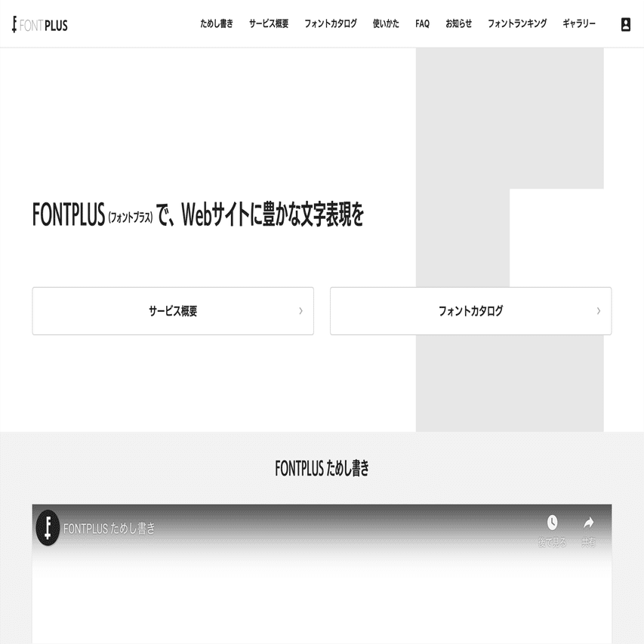The image size is (644, 644).
Task: Open ためし書き in the navigation menu
Action: coord(217,24)
